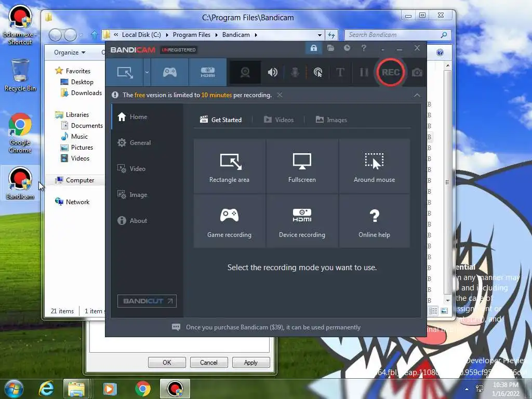
Task: Open Online help tile
Action: pyautogui.click(x=374, y=221)
